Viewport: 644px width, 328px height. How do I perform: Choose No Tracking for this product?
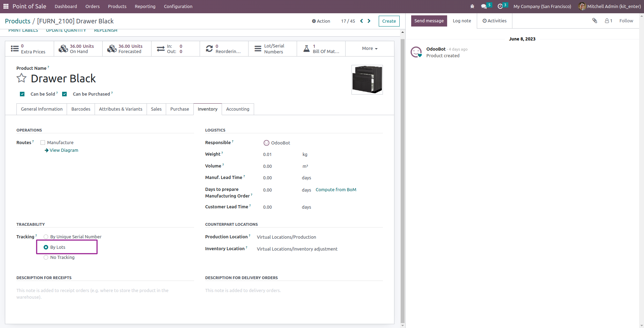pyautogui.click(x=46, y=257)
